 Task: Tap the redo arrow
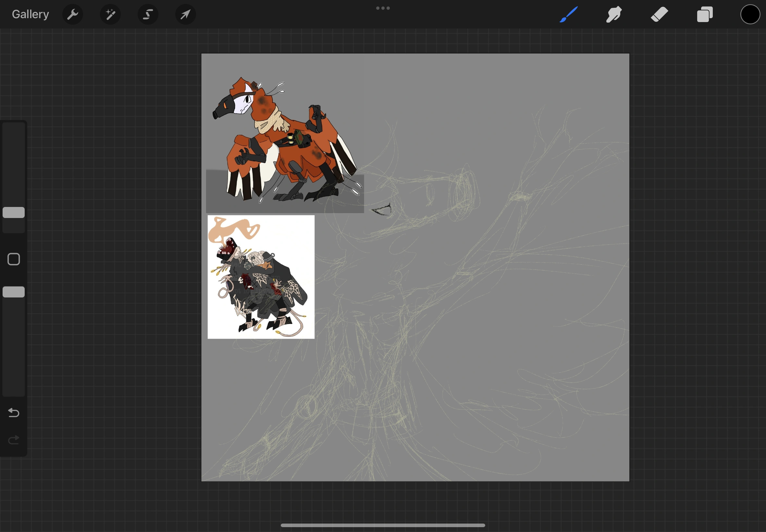(x=13, y=440)
